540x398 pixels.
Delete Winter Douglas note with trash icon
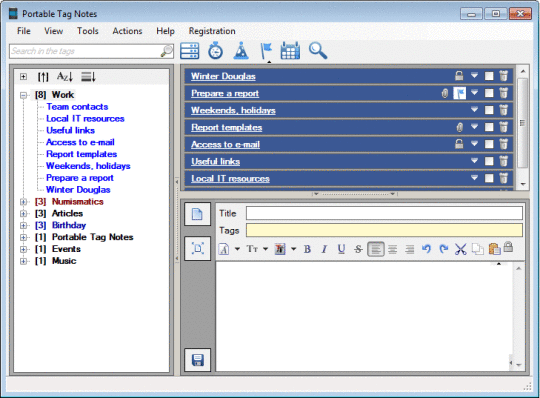503,76
